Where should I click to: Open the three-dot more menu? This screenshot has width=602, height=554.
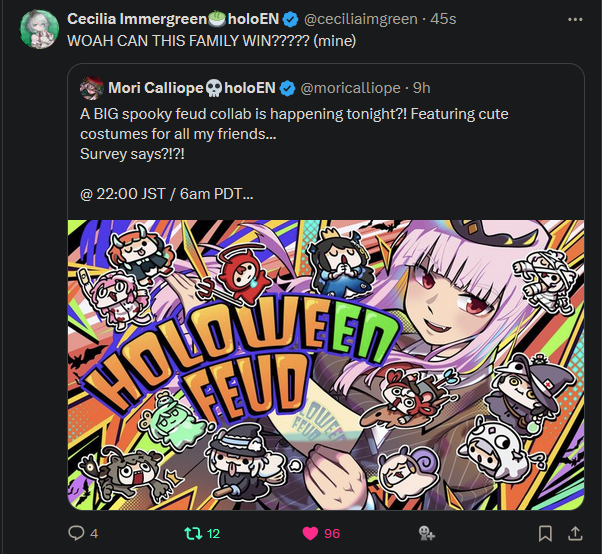573,19
